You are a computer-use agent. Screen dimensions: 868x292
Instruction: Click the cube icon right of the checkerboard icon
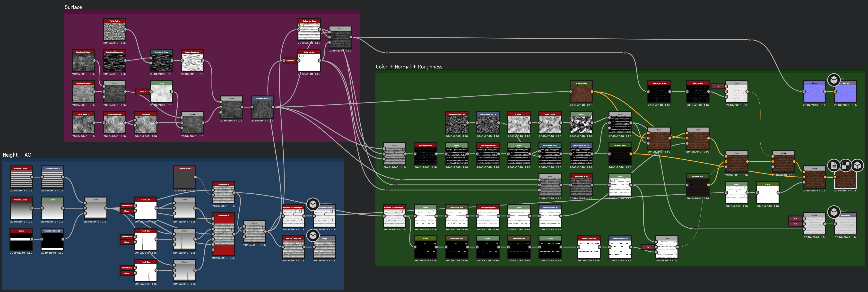point(857,165)
